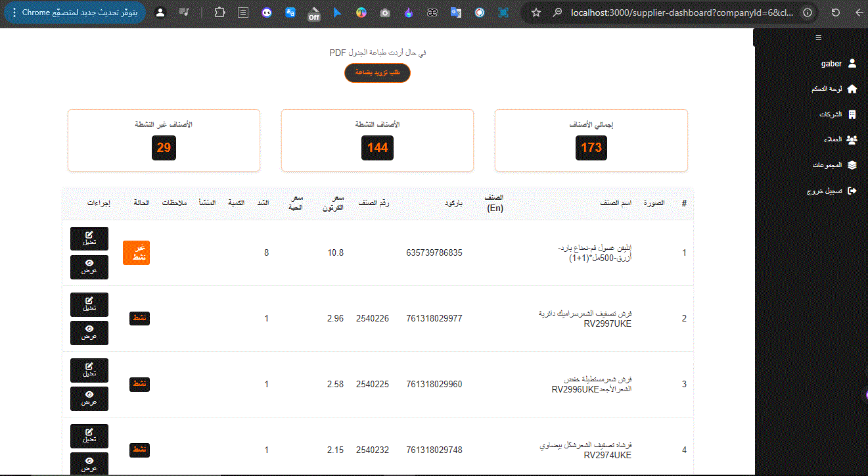The image size is (868, 476).
Task: Toggle the نشط status badge for item 2540225
Action: 139,384
